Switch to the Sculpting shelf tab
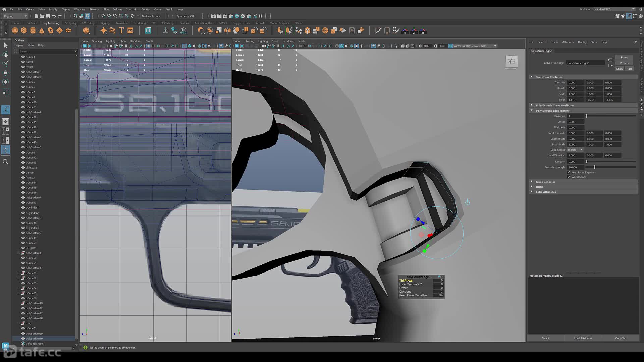Image resolution: width=644 pixels, height=362 pixels. tap(70, 23)
